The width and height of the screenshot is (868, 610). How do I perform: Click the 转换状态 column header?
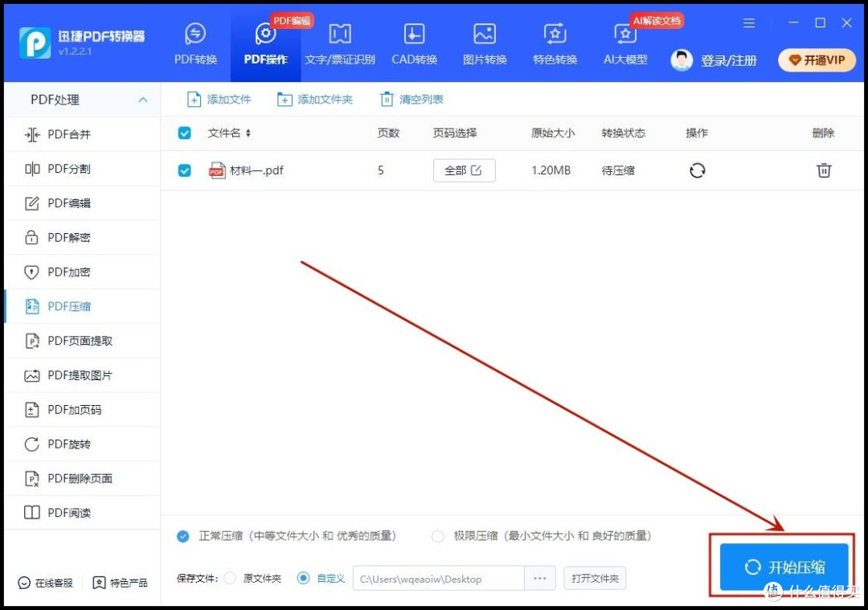coord(624,133)
